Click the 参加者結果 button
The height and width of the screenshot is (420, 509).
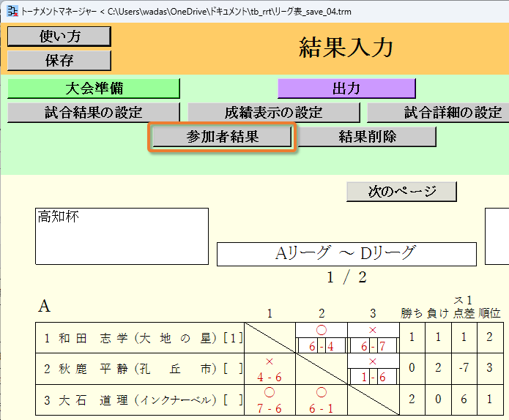coord(222,137)
